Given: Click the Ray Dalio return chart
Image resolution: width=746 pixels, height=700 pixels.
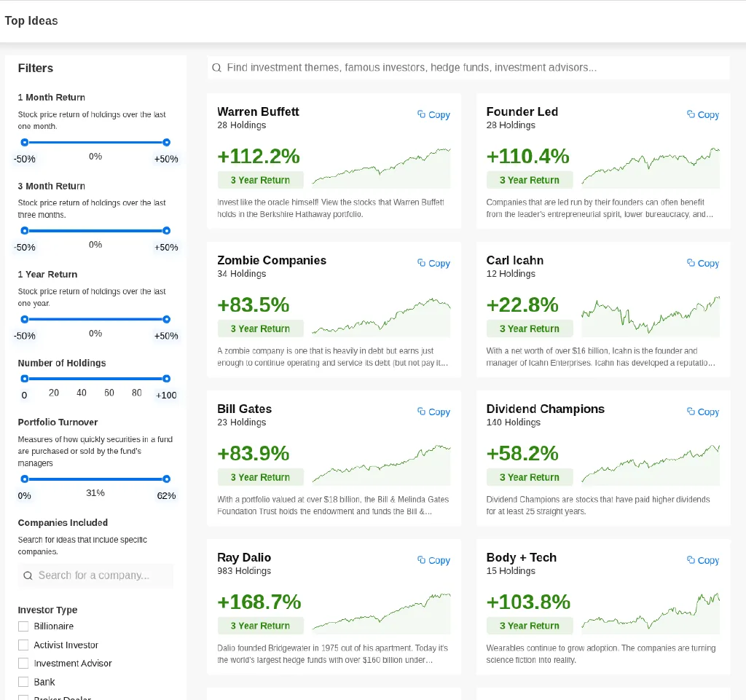Looking at the screenshot, I should pos(381,613).
